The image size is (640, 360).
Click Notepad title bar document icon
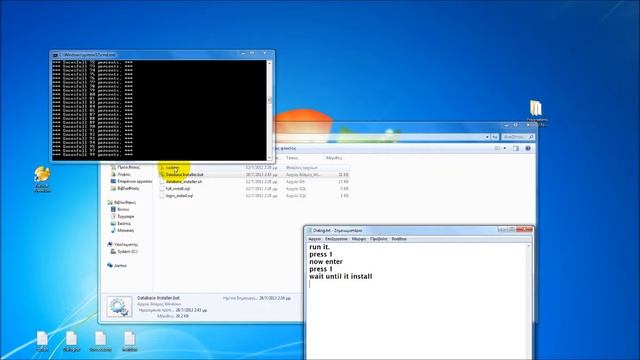coord(309,231)
